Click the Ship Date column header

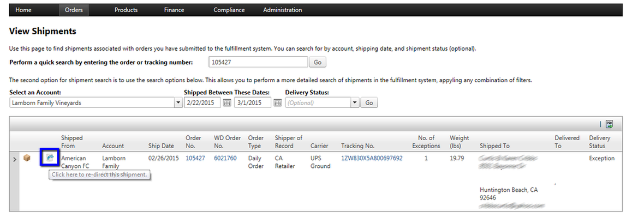point(161,146)
